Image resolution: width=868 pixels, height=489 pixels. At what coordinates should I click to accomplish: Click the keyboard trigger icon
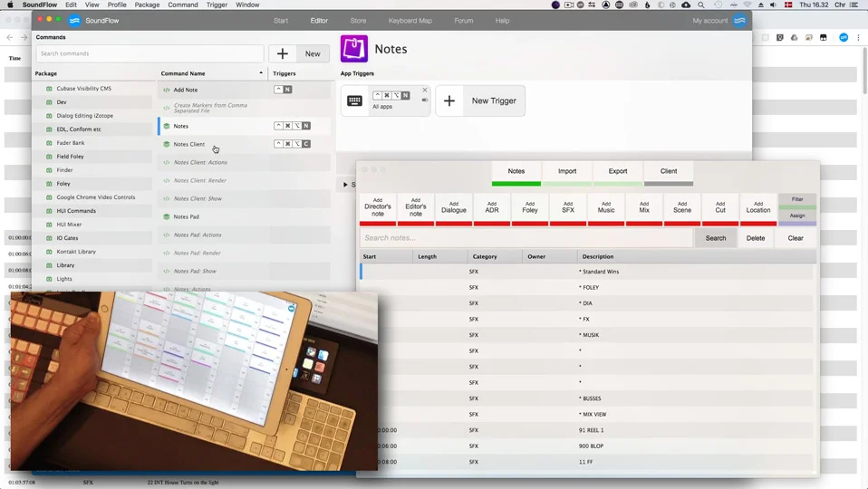coord(354,101)
